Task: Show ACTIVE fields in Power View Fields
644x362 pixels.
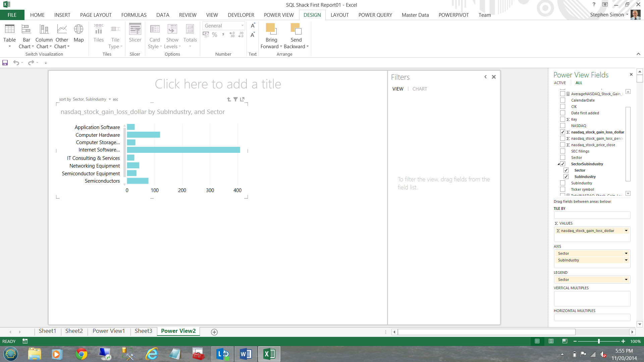Action: coord(560,83)
